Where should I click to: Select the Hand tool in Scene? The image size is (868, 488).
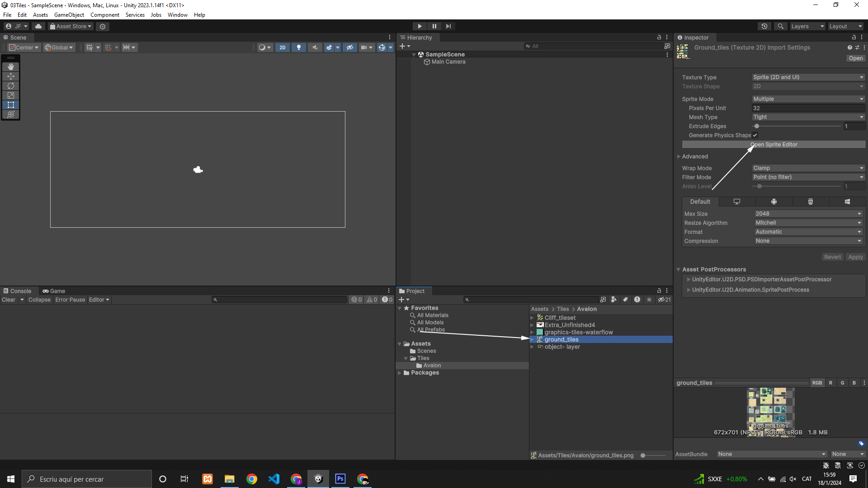(11, 67)
